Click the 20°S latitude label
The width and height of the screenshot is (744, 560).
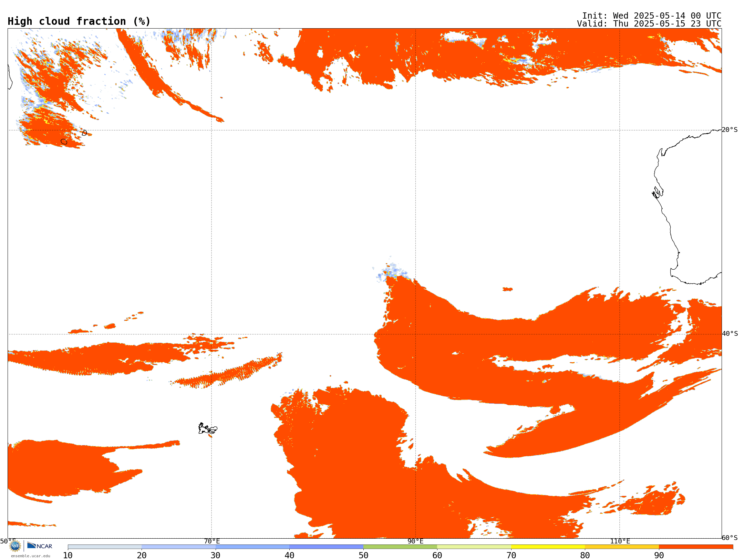730,130
